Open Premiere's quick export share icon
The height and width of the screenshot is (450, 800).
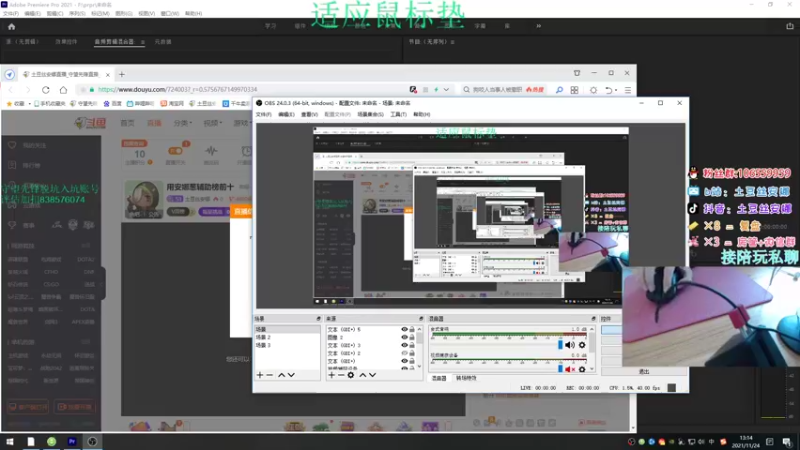click(x=789, y=26)
